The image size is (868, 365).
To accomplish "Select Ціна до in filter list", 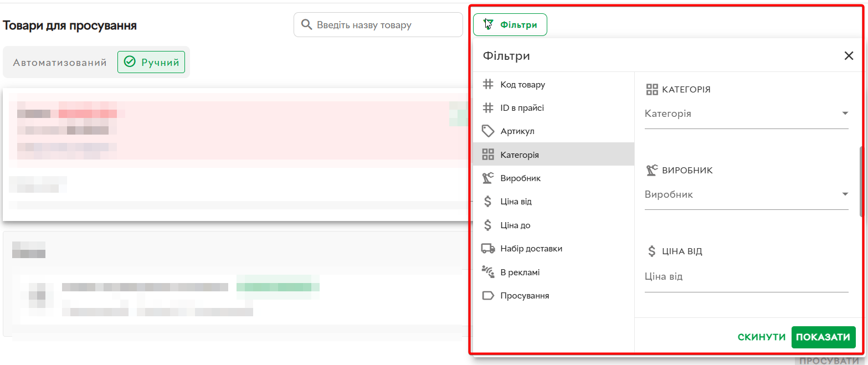I will pyautogui.click(x=516, y=225).
